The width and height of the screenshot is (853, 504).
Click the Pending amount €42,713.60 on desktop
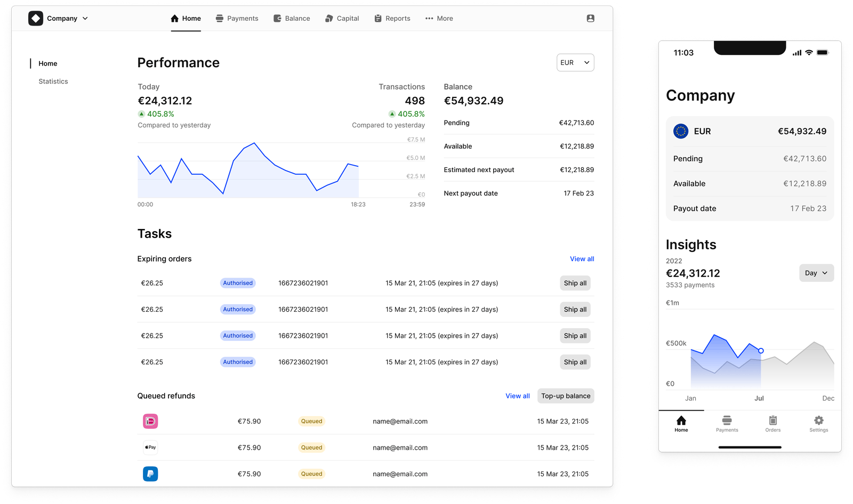[x=576, y=123]
